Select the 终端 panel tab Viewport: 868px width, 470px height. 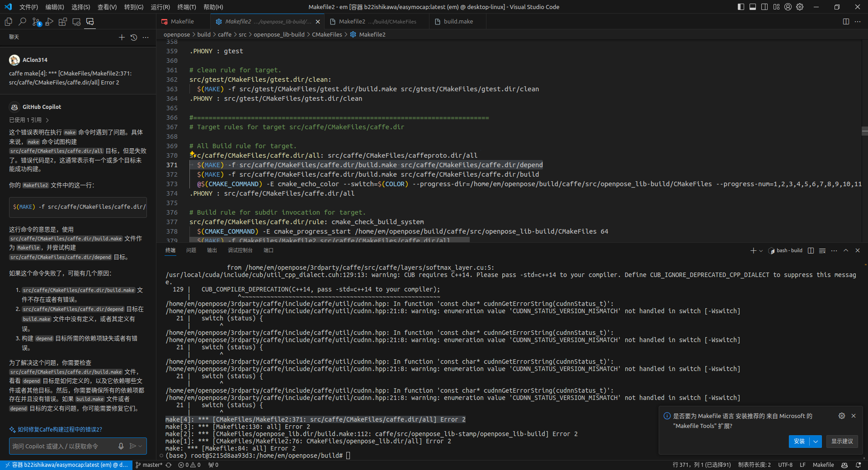pyautogui.click(x=170, y=250)
